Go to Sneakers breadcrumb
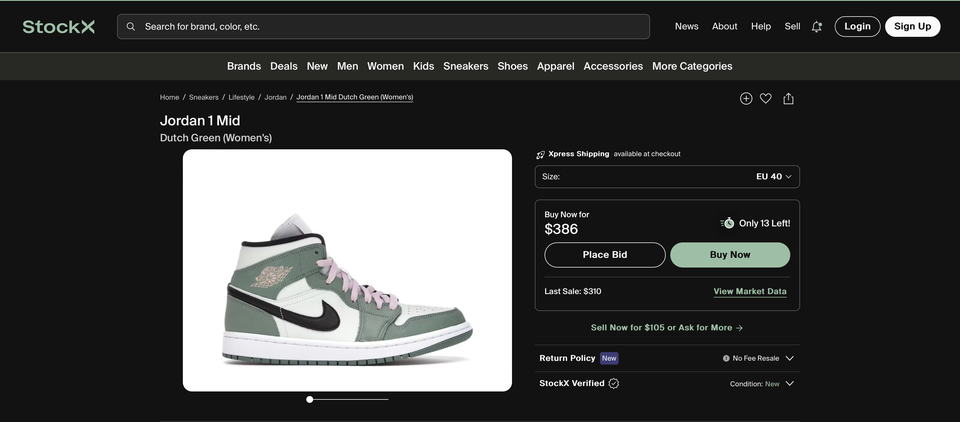960x422 pixels. (204, 97)
